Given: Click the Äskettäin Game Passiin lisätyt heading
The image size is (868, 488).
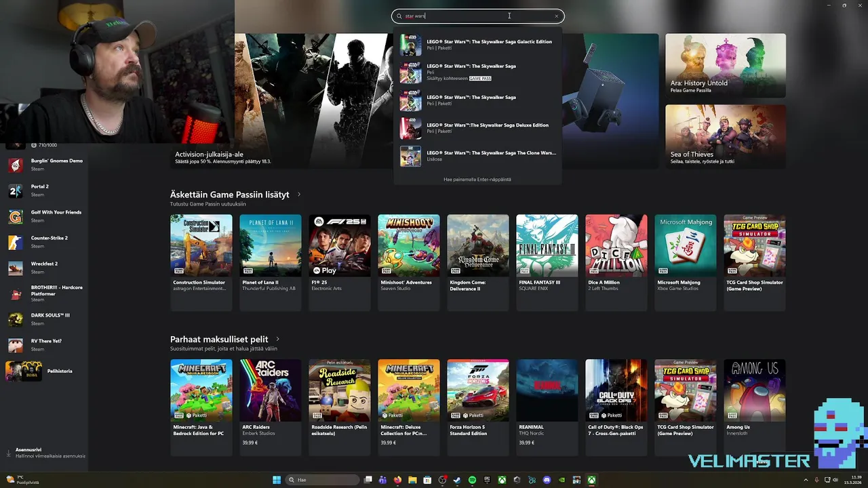Looking at the screenshot, I should tap(230, 195).
